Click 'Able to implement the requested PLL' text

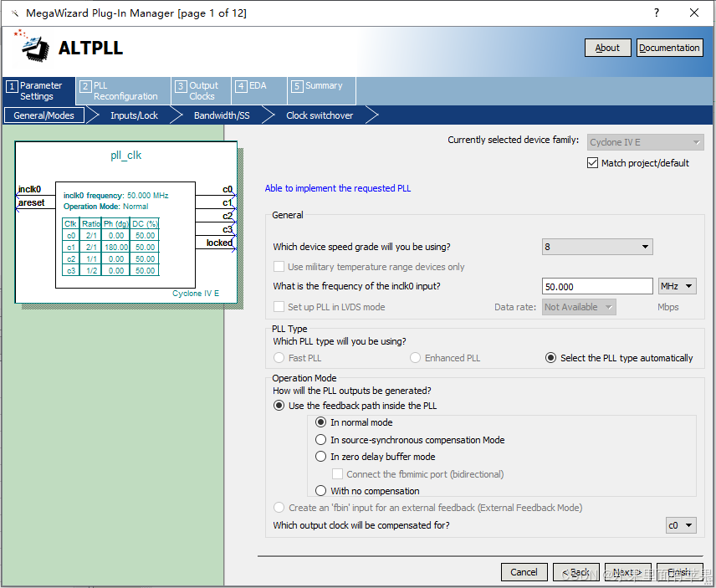tap(338, 188)
